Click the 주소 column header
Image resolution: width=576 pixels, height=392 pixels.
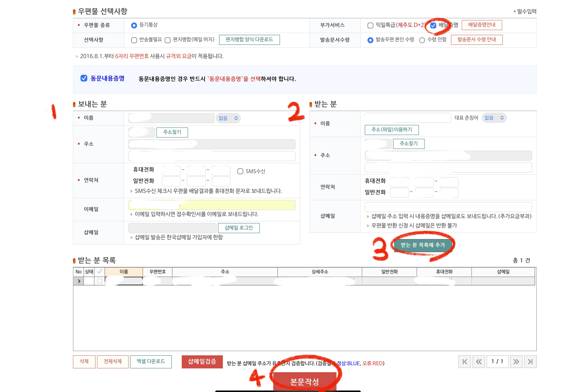(x=225, y=272)
